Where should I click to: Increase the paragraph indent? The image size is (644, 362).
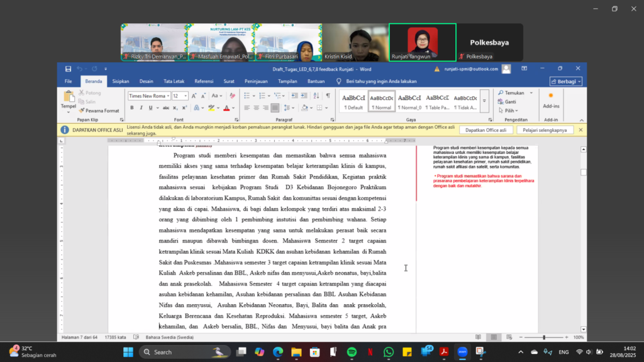304,96
